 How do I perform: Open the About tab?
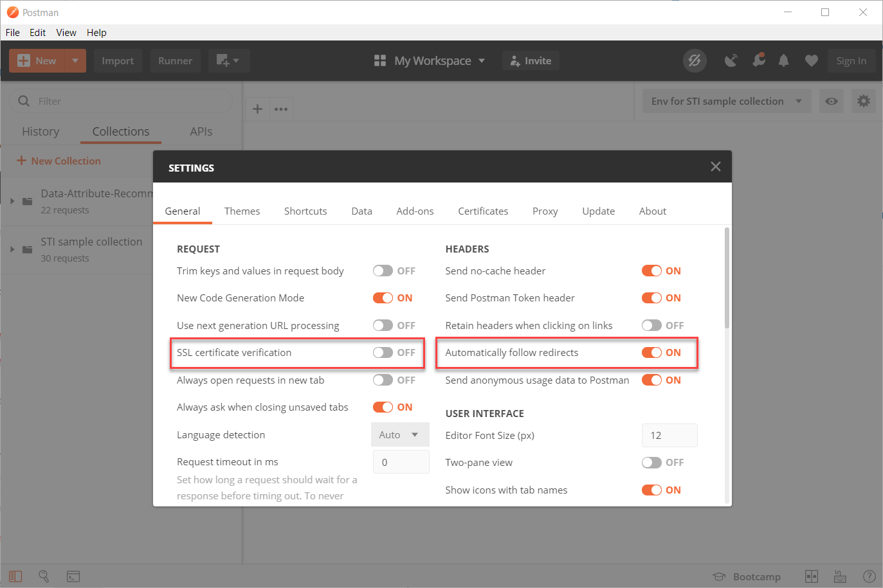point(652,211)
